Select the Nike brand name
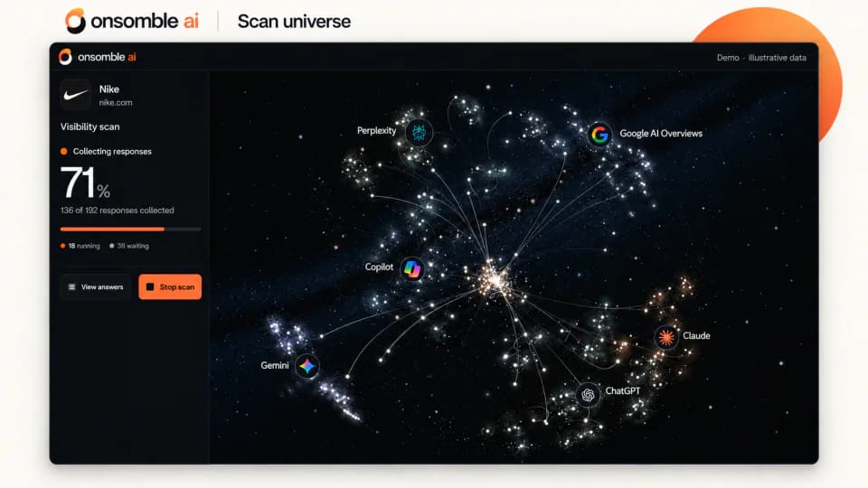Image resolution: width=868 pixels, height=488 pixels. [x=109, y=89]
